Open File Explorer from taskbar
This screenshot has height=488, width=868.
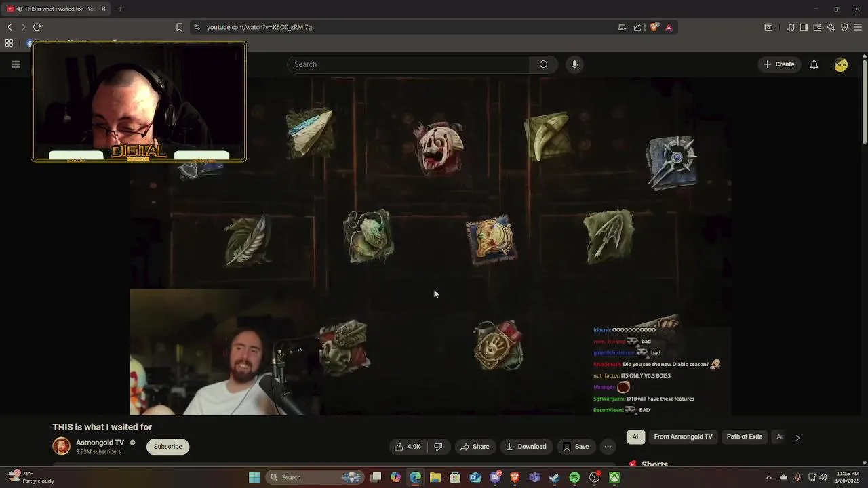click(x=435, y=477)
